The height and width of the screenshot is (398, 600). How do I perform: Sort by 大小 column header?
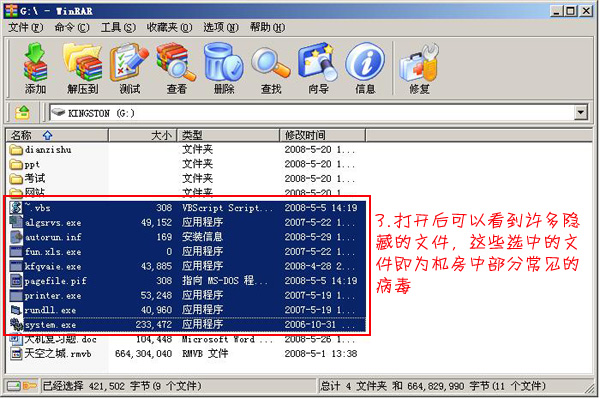point(142,135)
